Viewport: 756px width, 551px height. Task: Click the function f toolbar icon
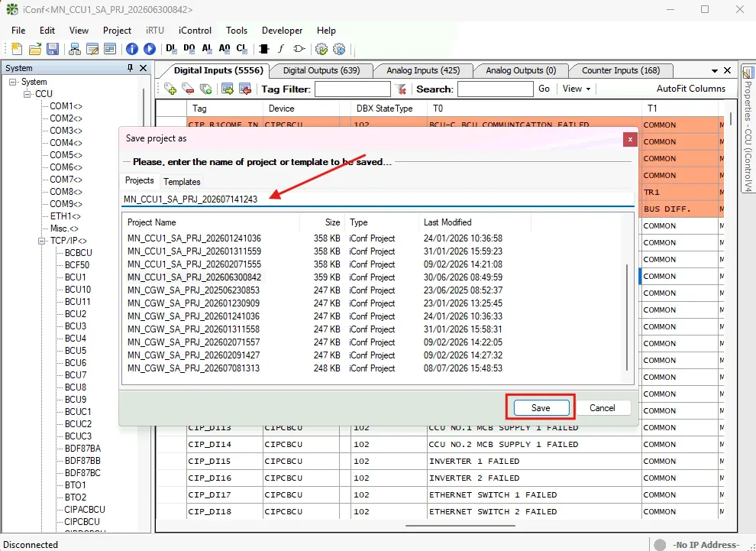click(281, 49)
